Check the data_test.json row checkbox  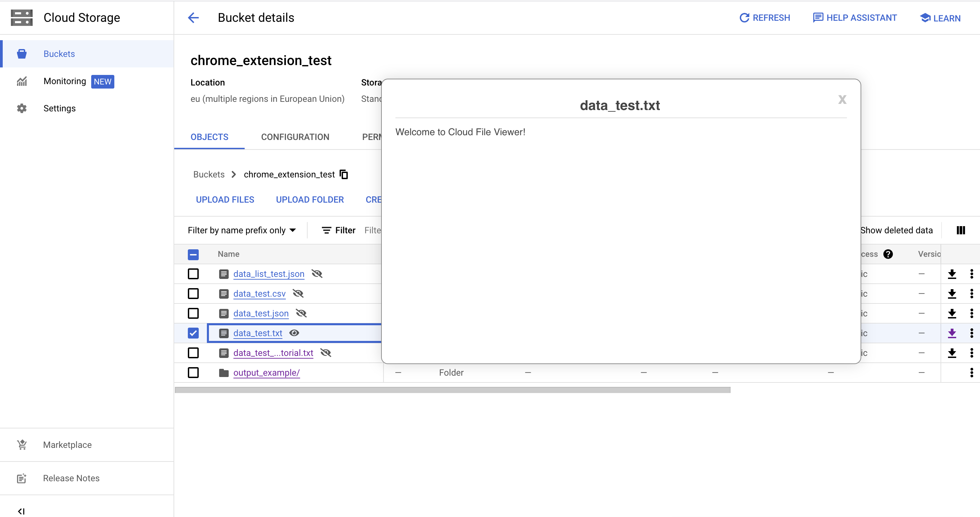tap(193, 313)
